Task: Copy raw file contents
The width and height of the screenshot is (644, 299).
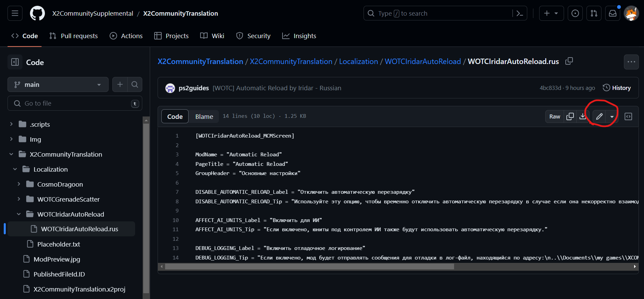Action: [570, 116]
